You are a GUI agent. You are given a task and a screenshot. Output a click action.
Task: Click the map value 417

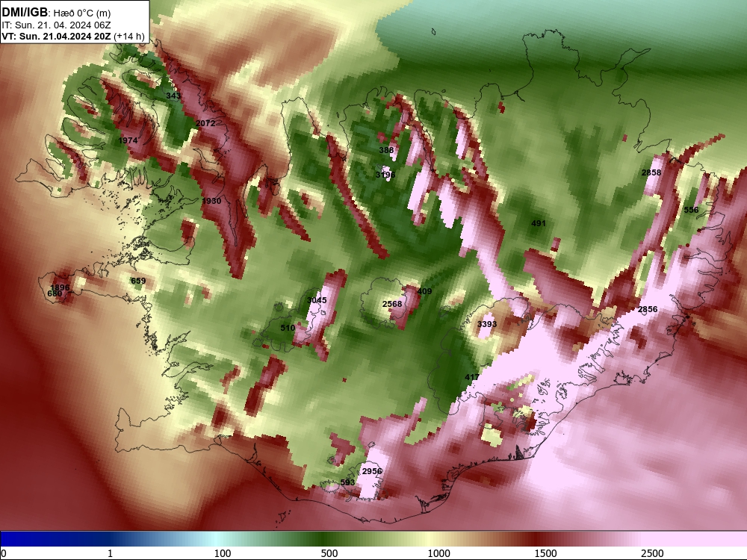(x=471, y=377)
